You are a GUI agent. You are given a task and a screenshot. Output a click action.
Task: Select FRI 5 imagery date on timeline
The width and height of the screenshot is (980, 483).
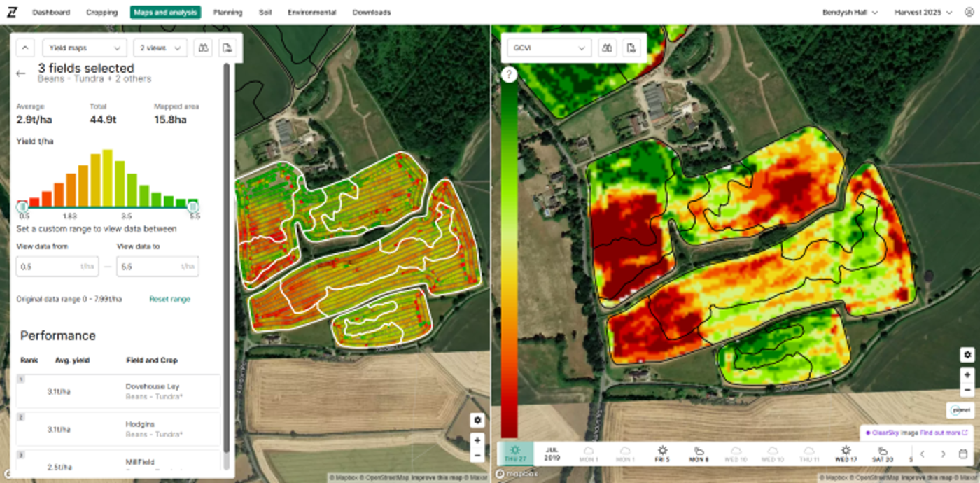(x=662, y=454)
